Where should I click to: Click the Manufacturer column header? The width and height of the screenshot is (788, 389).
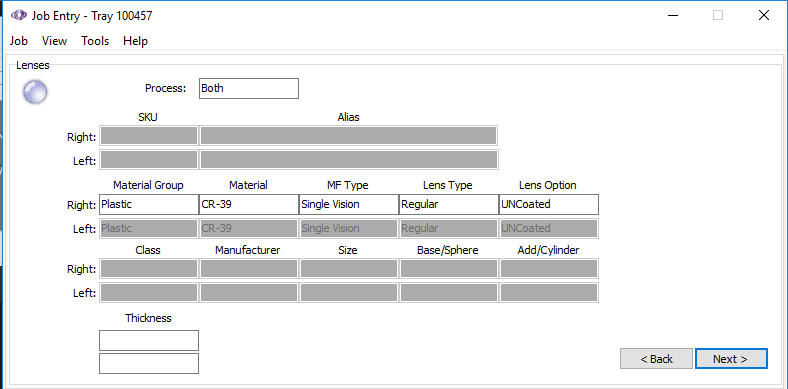tap(248, 250)
